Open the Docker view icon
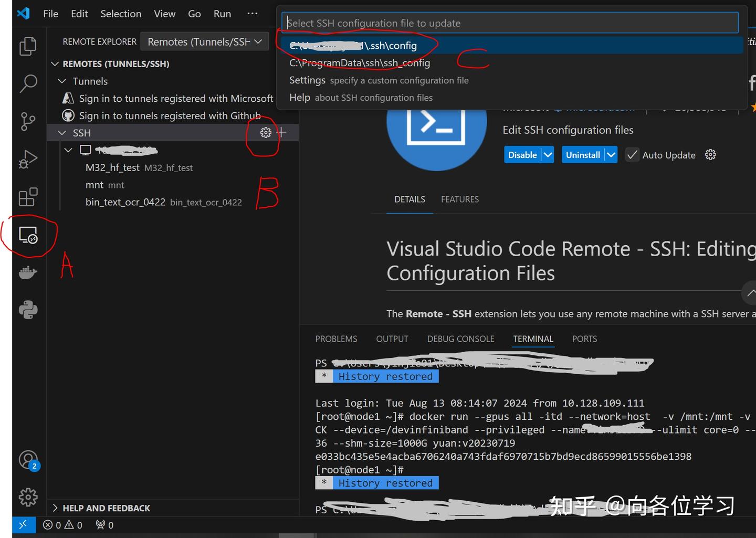756x538 pixels. click(28, 272)
